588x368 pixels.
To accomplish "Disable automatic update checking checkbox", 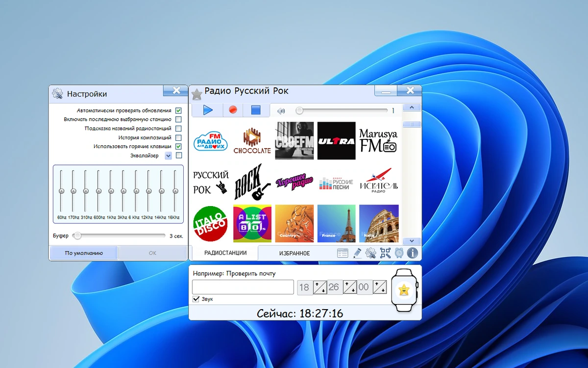I will (178, 110).
